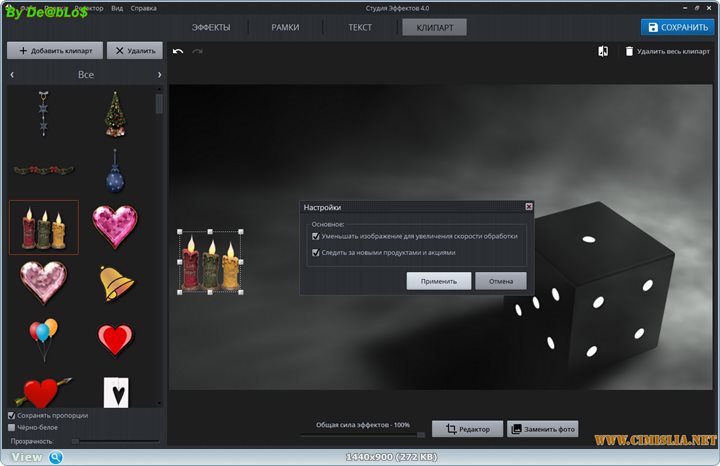720x466 pixels.
Task: Go to previous clipart category arrow
Action: pos(12,75)
